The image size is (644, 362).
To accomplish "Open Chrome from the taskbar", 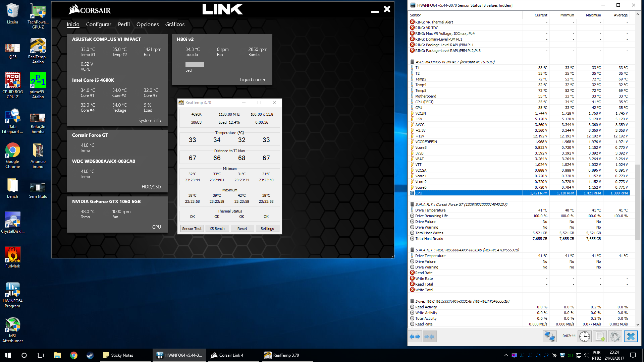I will coord(73,355).
